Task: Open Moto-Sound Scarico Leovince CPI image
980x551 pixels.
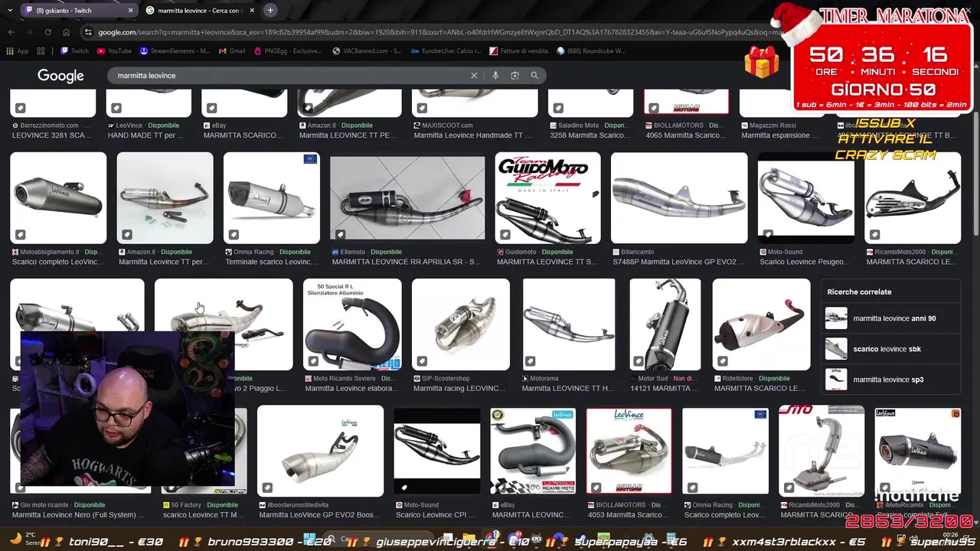Action: pyautogui.click(x=436, y=452)
